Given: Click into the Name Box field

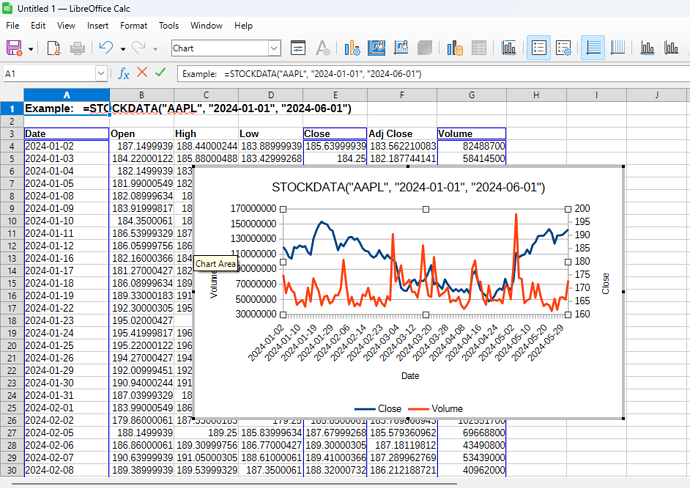Looking at the screenshot, I should (x=49, y=73).
